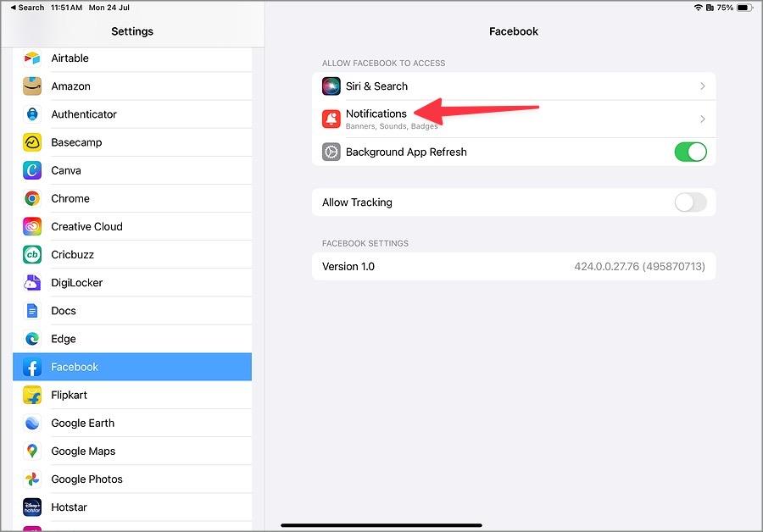Tap the Google Photos sidebar label

[x=86, y=479]
